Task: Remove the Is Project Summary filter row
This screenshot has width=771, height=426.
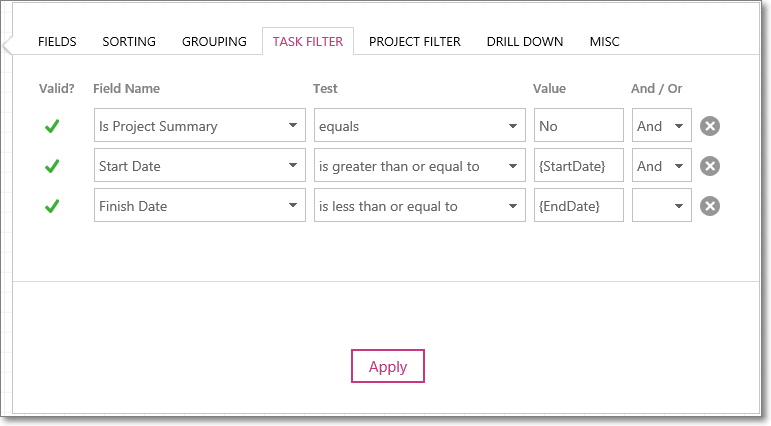Action: (x=710, y=126)
